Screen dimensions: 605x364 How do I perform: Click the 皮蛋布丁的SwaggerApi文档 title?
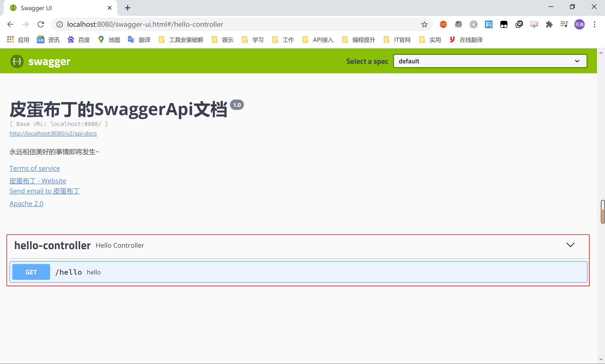point(118,109)
